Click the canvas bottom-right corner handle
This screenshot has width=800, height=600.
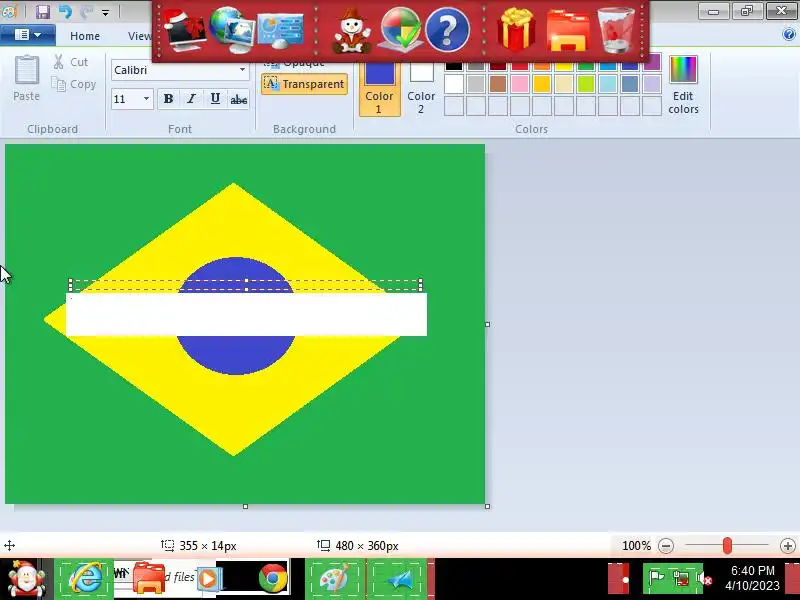pyautogui.click(x=487, y=506)
